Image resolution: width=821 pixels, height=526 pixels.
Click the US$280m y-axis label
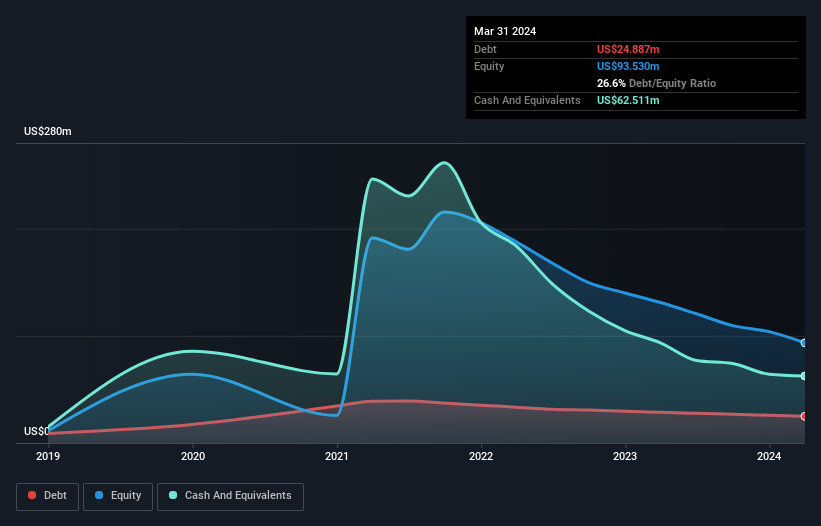[48, 131]
